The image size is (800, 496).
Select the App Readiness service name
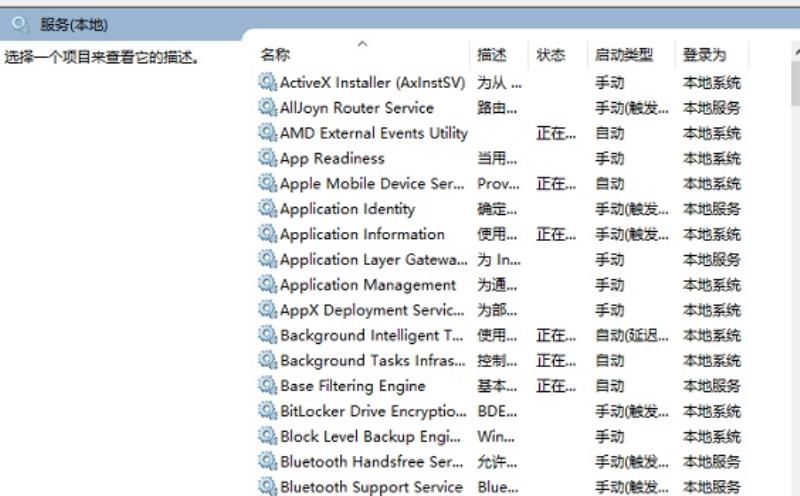click(332, 158)
